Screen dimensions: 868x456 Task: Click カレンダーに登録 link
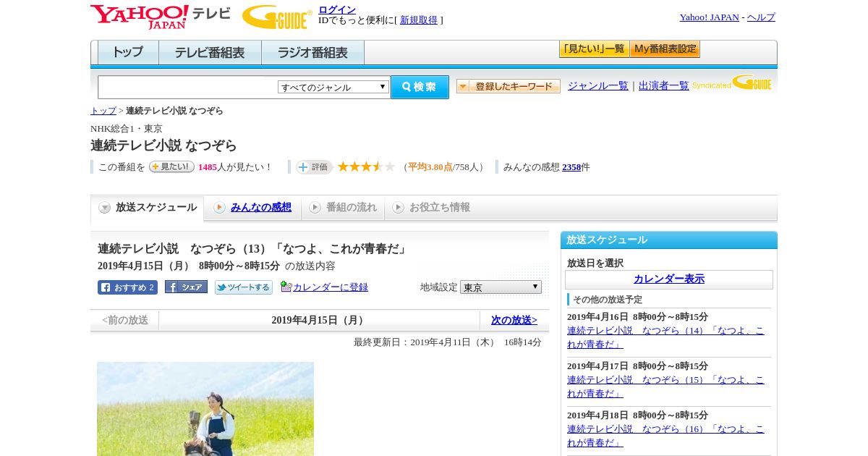point(331,287)
